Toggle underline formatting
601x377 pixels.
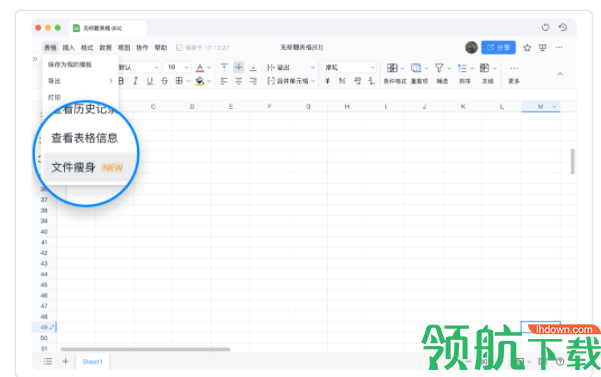pyautogui.click(x=150, y=81)
